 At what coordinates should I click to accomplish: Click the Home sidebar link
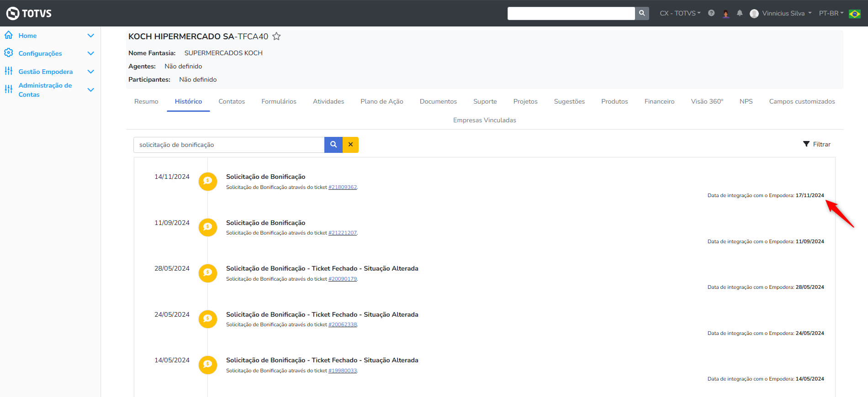(27, 36)
